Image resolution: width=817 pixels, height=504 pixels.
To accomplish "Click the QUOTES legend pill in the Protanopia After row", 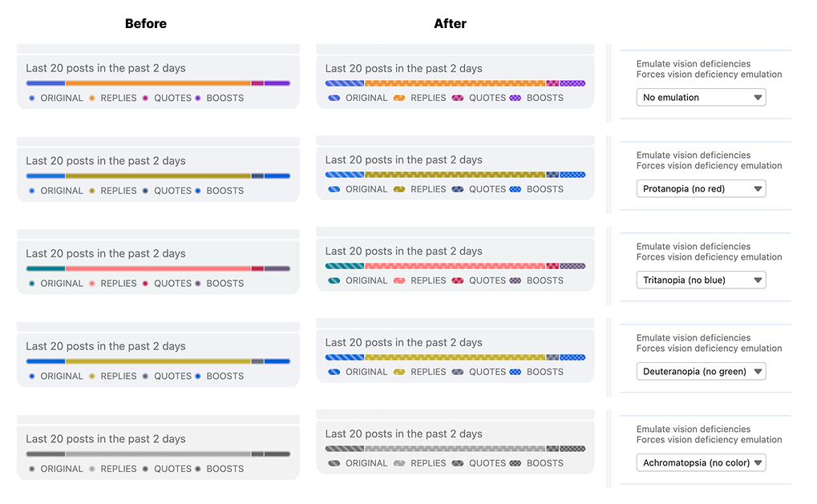I will coord(458,189).
